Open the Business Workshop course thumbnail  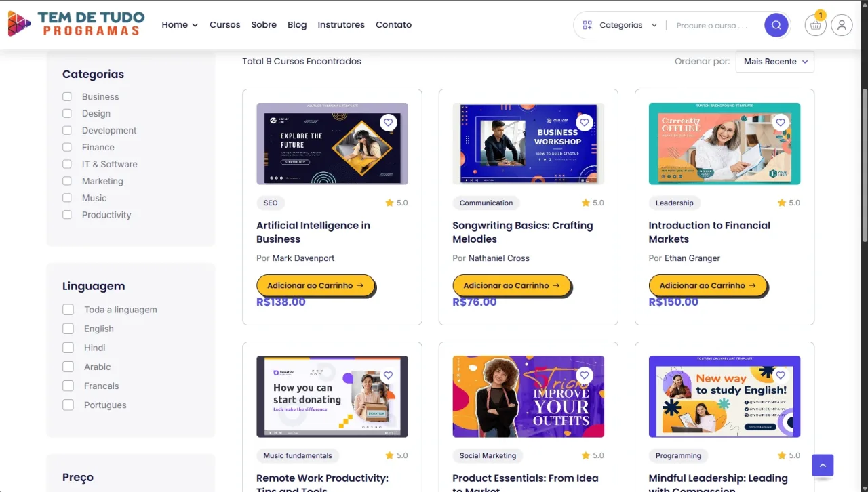[x=528, y=144]
